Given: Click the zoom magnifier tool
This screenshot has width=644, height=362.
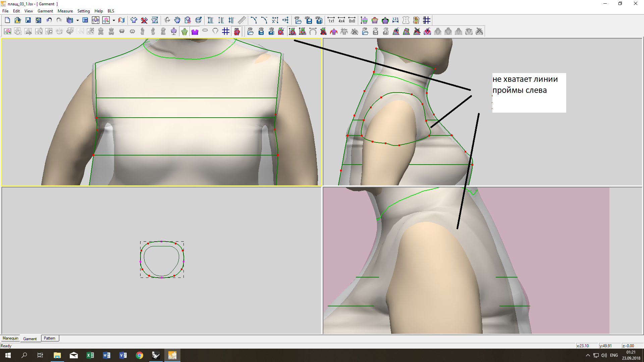Looking at the screenshot, I should (188, 20).
